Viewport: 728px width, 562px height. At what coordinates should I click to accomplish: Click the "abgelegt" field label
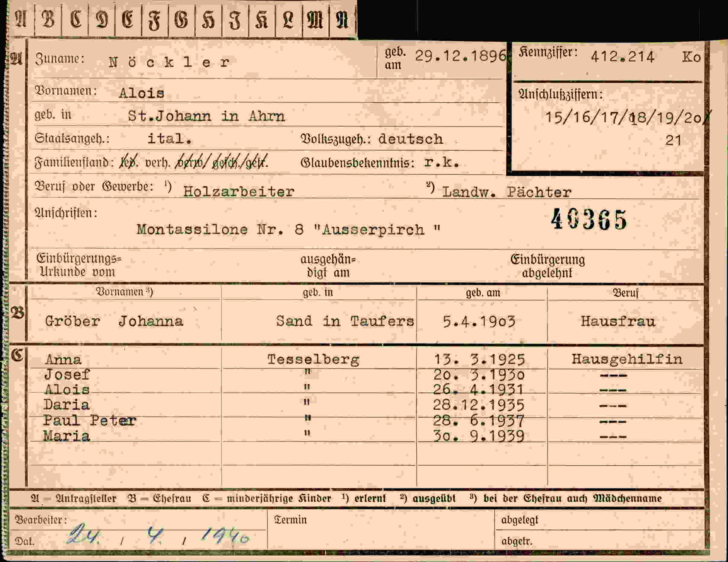click(519, 520)
